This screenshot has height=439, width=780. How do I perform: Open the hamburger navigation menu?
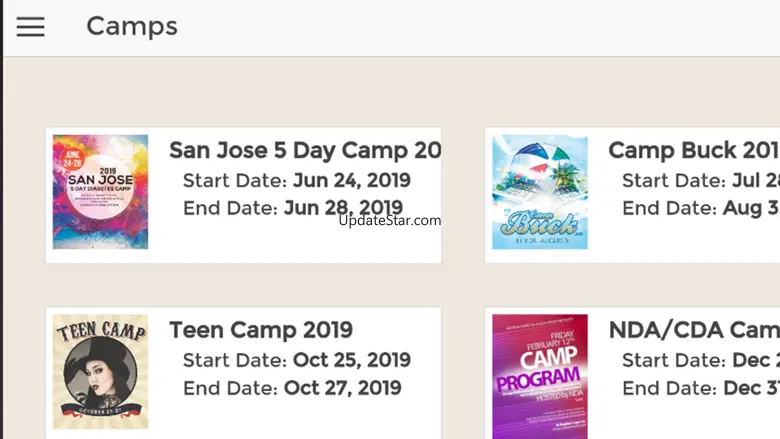click(x=31, y=27)
